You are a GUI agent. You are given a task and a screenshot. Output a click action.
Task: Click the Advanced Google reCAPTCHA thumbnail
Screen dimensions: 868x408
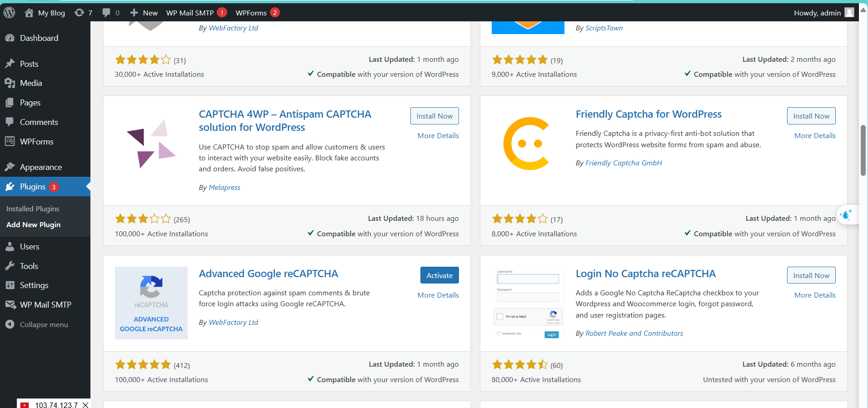[151, 303]
